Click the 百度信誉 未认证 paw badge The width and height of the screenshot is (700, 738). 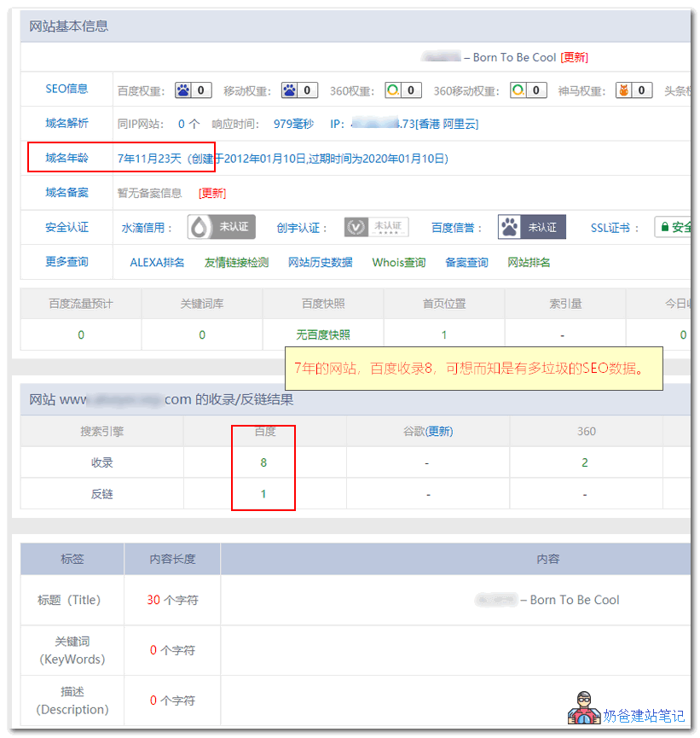pos(532,227)
